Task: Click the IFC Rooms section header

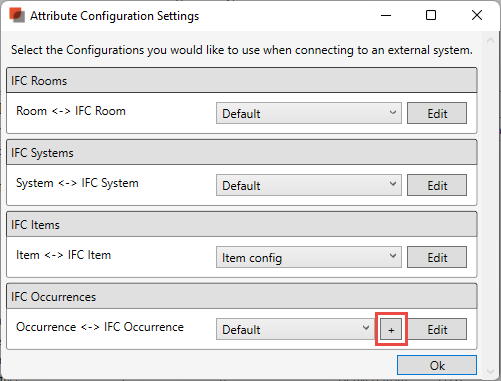Action: [x=242, y=80]
